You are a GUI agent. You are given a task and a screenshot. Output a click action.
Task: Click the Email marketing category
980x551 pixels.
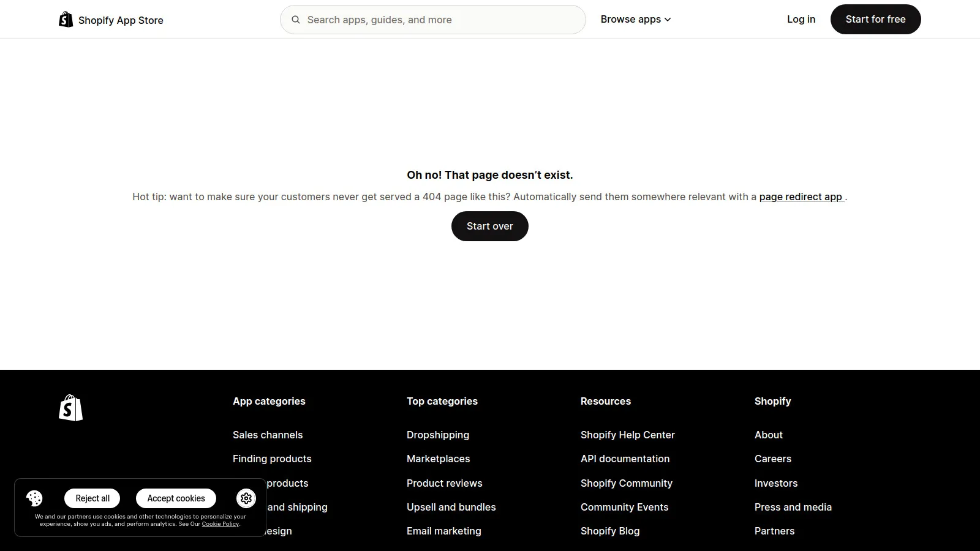(x=443, y=531)
